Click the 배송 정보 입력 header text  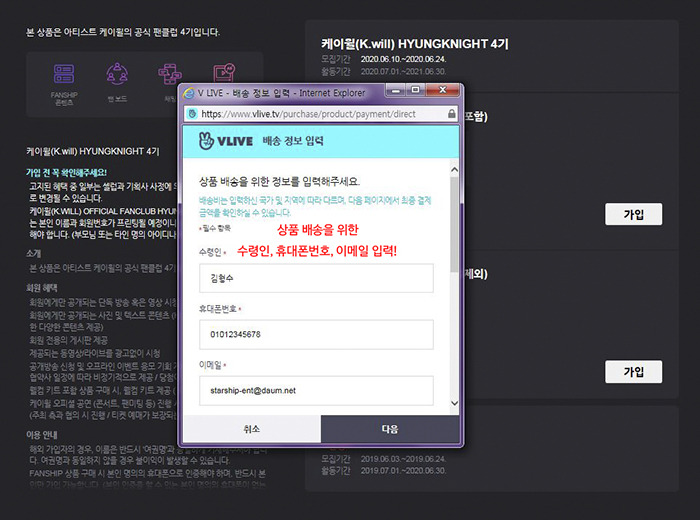(x=293, y=141)
